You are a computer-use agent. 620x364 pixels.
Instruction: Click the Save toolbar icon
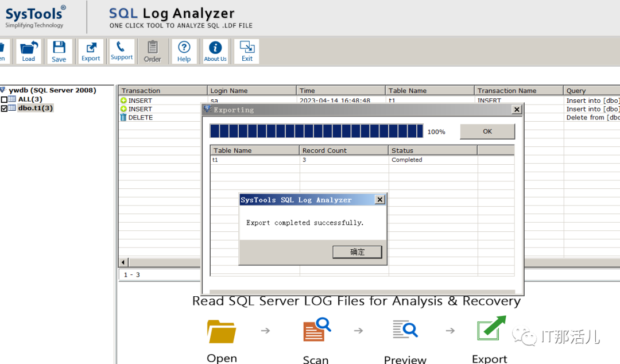click(x=59, y=52)
